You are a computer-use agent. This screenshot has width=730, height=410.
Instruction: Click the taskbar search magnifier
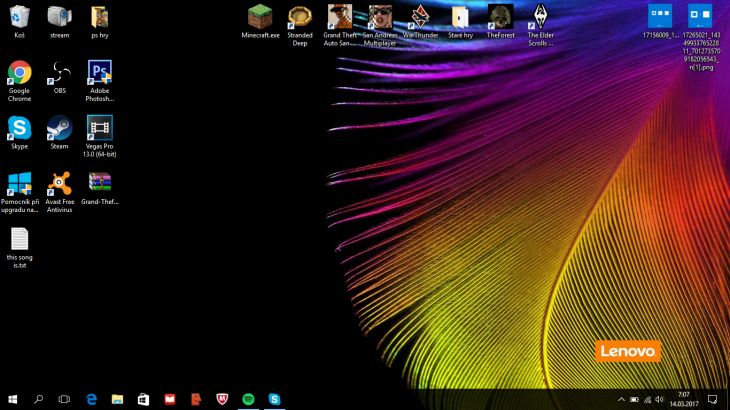click(x=39, y=399)
